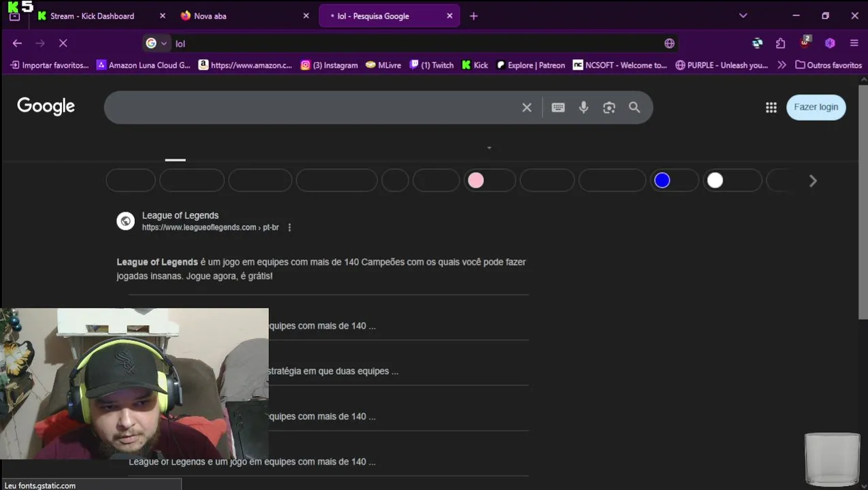Click the small dropdown arrow above filter chips
868x490 pixels.
[x=489, y=148]
